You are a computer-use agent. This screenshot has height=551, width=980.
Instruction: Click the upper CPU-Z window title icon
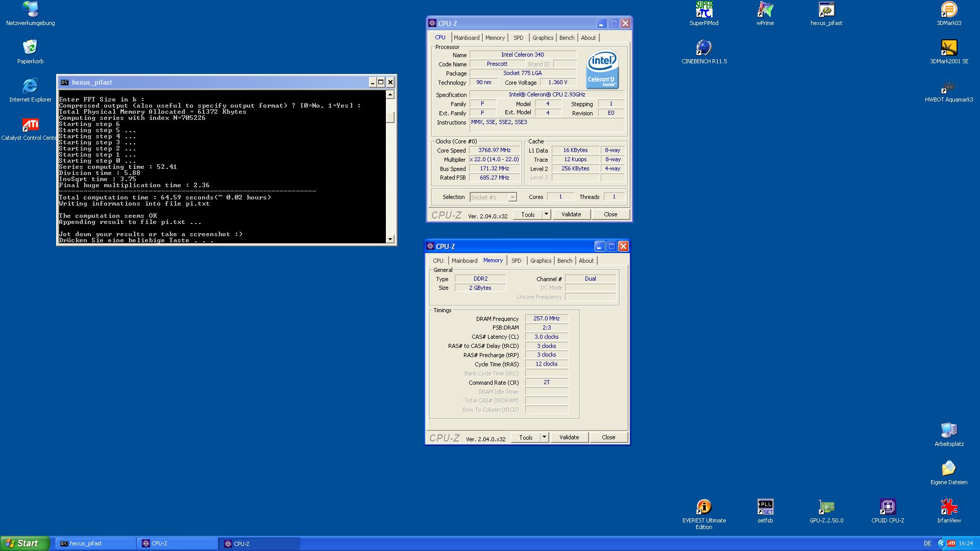(432, 23)
